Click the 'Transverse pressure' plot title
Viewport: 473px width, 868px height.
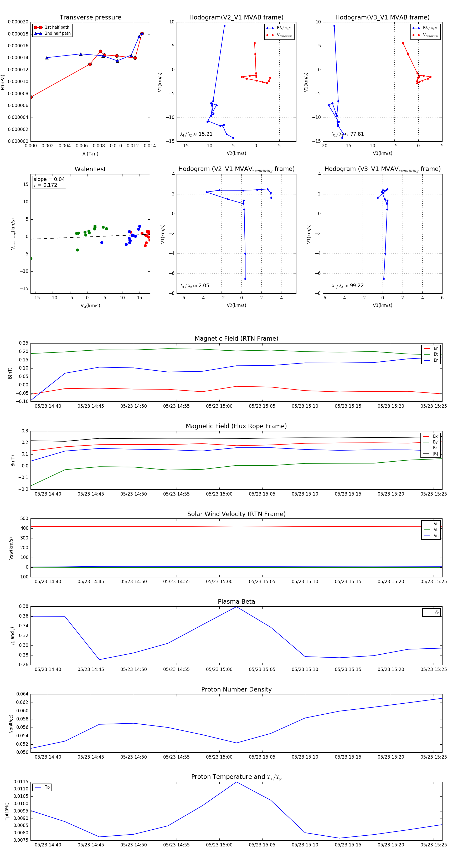tap(90, 18)
